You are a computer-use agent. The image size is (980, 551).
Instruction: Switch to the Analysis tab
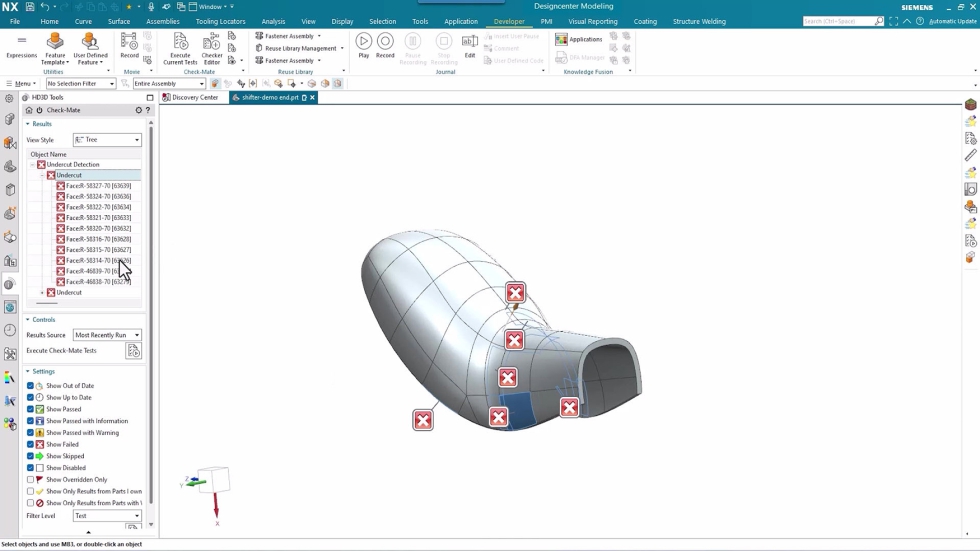[273, 21]
